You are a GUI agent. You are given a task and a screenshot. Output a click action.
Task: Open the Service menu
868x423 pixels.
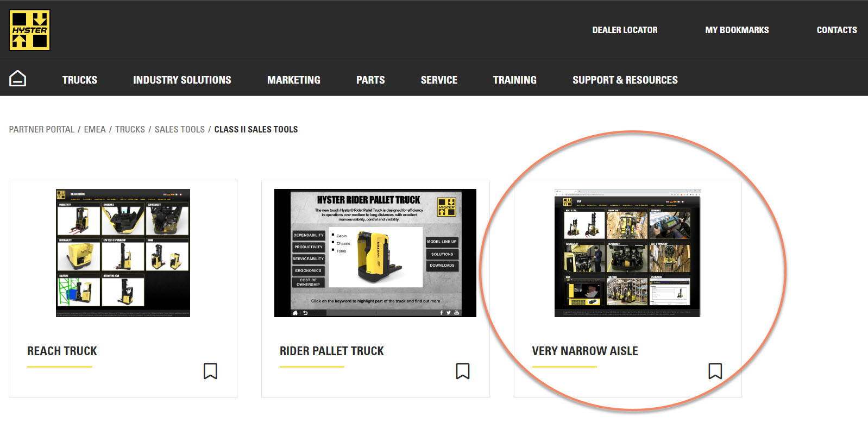pyautogui.click(x=439, y=80)
